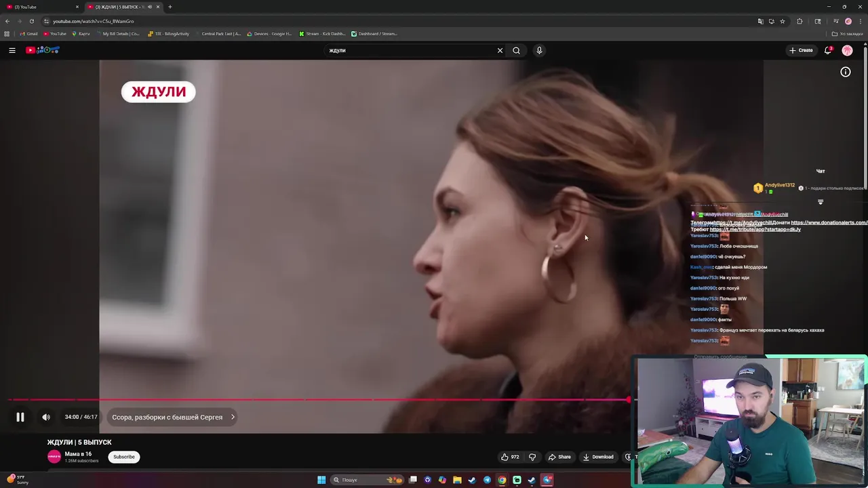This screenshot has height=488, width=868.
Task: Click the donationalerts link in chat overlay
Action: 829,222
